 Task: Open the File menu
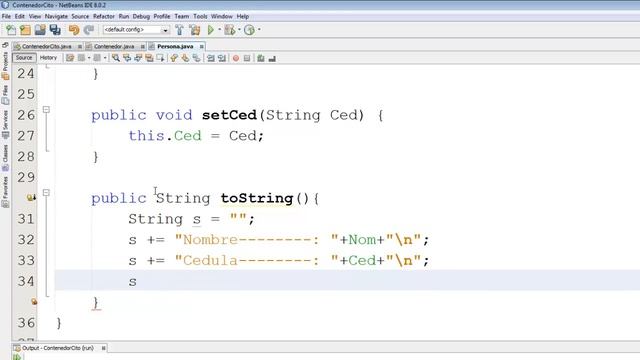6,16
